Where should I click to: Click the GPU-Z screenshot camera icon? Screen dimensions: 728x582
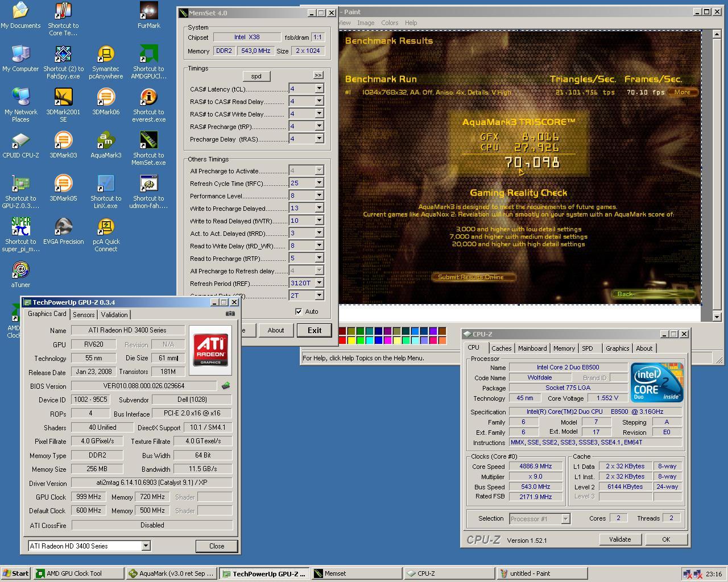(230, 314)
